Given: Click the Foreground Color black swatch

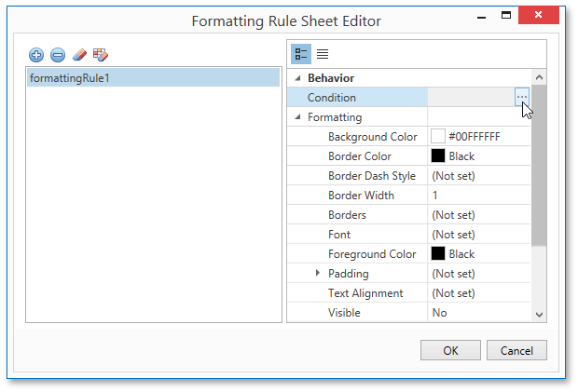Looking at the screenshot, I should 438,253.
